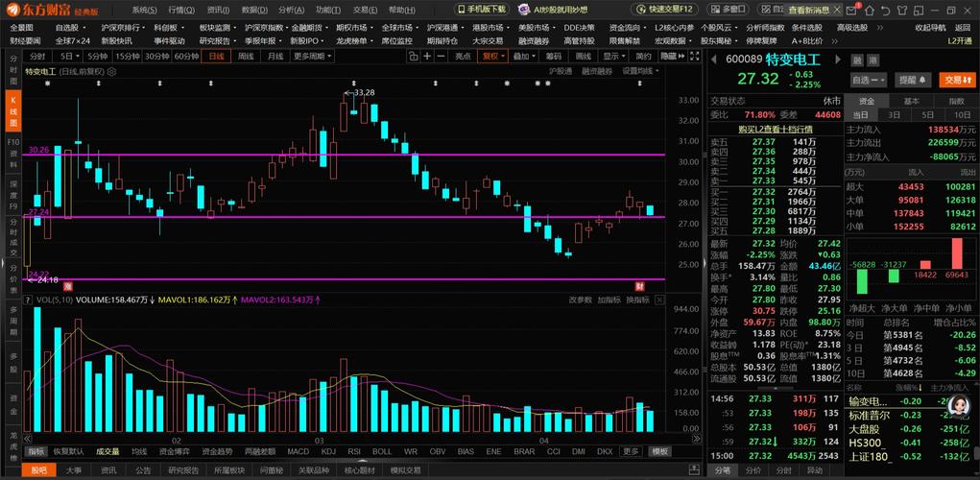Close the volume indicator panel
The height and width of the screenshot is (480, 980).
(x=658, y=300)
